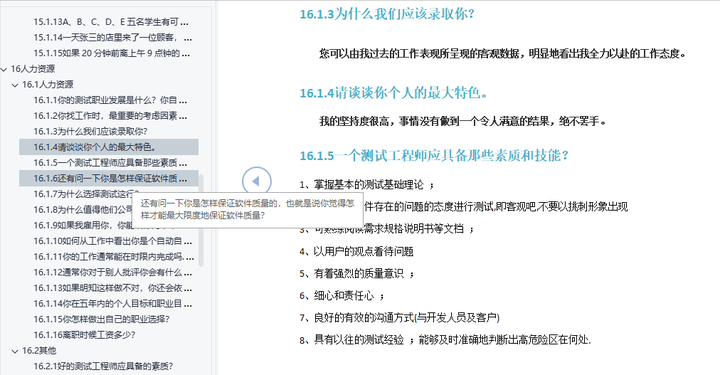Image resolution: width=720 pixels, height=375 pixels.
Task: Click list item 8、具有以往的测试经验
Action: (x=445, y=340)
